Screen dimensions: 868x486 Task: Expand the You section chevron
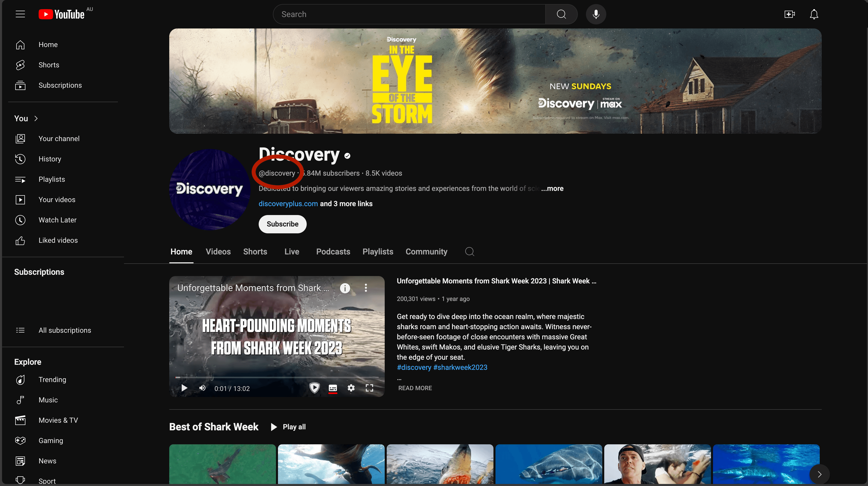[36, 118]
